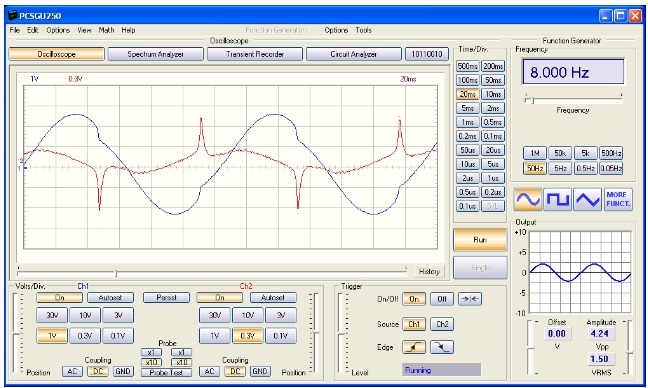The image size is (648, 388).
Task: Click Ch2 Autoset button
Action: coord(273,298)
